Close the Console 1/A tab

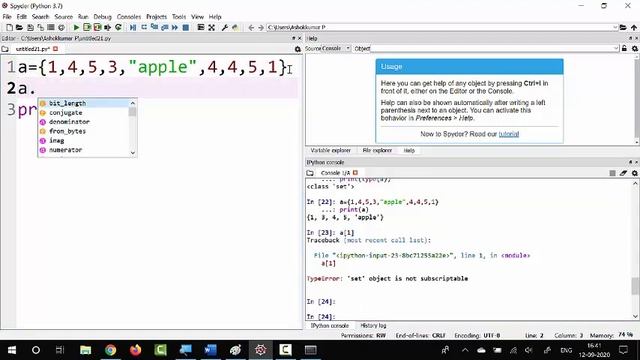click(355, 173)
